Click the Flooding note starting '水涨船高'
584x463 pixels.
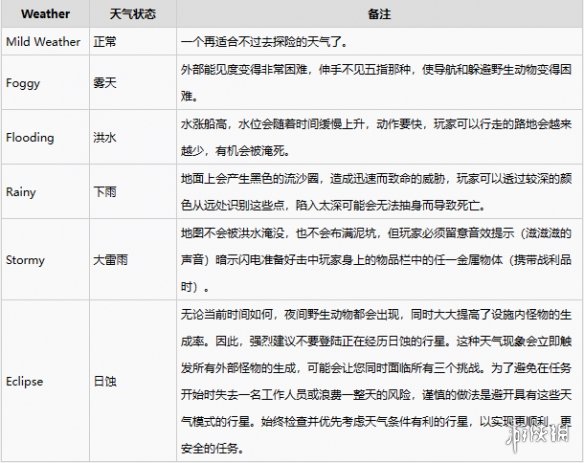click(x=380, y=137)
